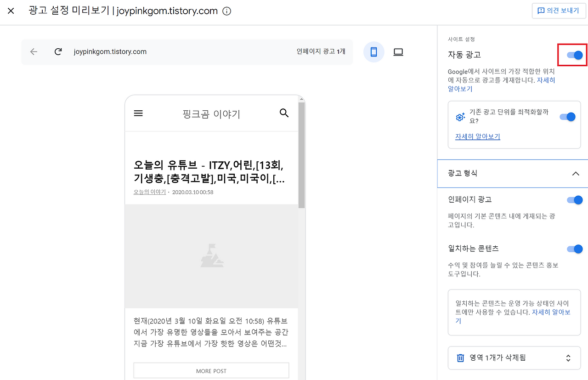The height and width of the screenshot is (380, 588).
Task: Click the 페이지의 기본 콘텐츠 description text
Action: (x=502, y=221)
